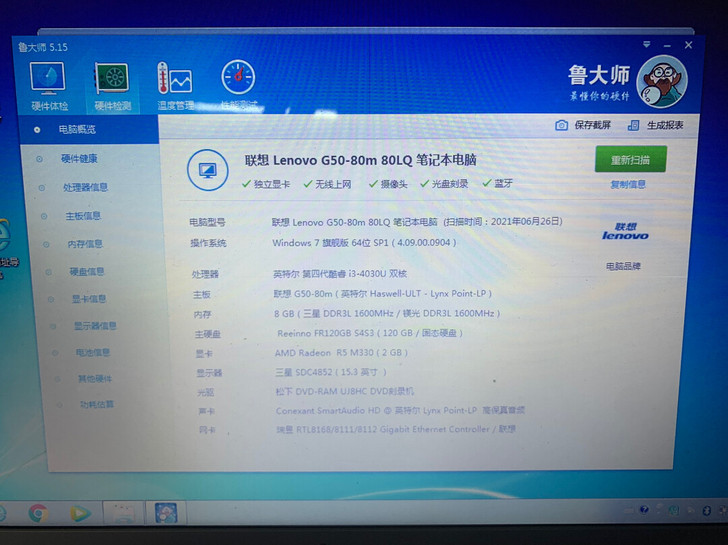Open the file explorer taskbar button
728x545 pixels.
[x=124, y=513]
